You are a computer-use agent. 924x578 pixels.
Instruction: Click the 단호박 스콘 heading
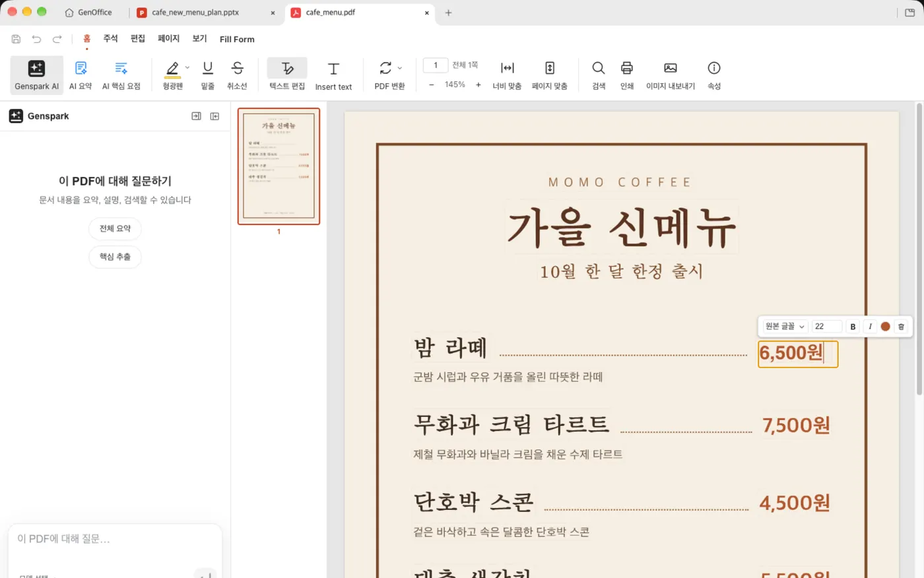[x=473, y=502]
